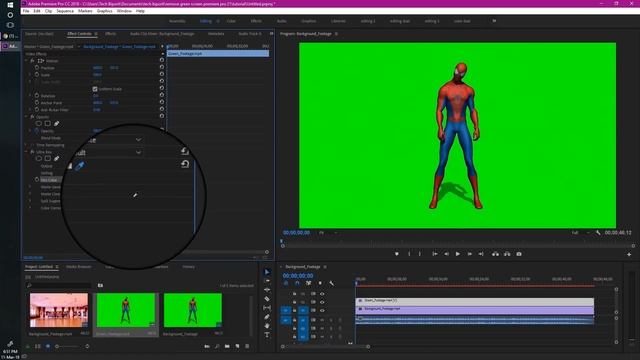This screenshot has height=360, width=640.
Task: Switch to the Media Browser tab
Action: pyautogui.click(x=79, y=267)
